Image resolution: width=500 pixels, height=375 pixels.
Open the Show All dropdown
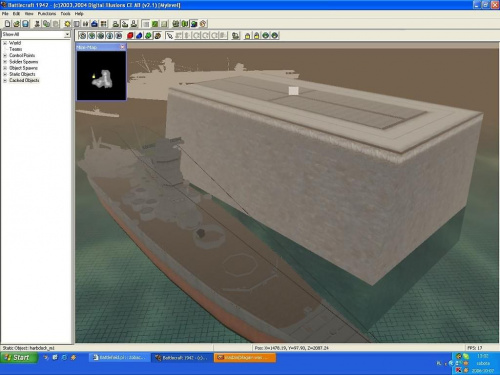coord(67,34)
